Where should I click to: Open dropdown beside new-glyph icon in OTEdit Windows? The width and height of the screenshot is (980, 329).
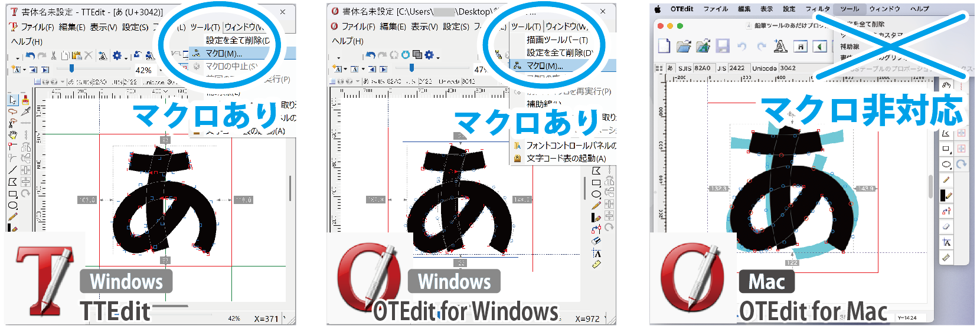(x=345, y=69)
